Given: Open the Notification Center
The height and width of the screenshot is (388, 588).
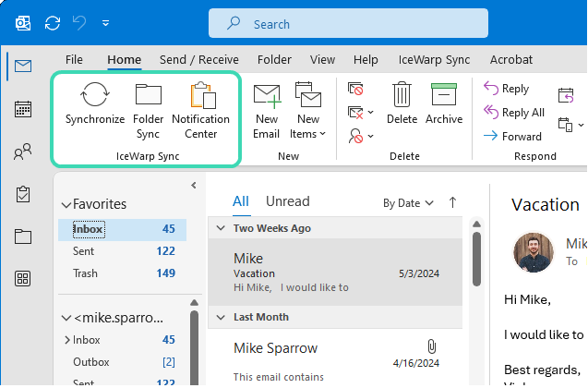Looking at the screenshot, I should pyautogui.click(x=200, y=96).
